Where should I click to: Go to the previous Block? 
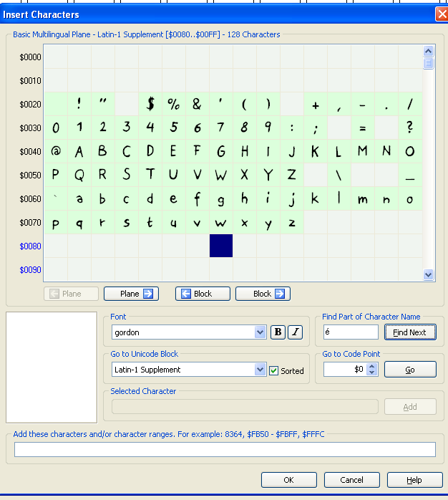click(x=203, y=294)
